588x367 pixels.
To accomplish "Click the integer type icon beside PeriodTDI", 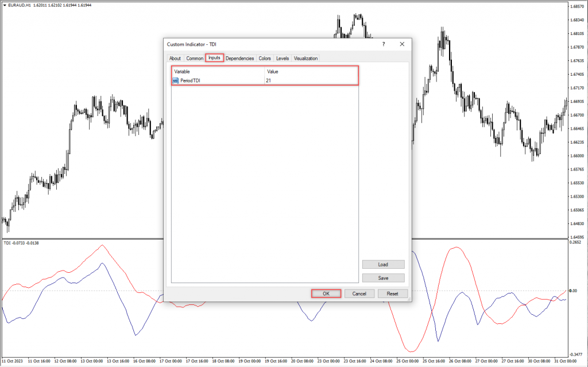I will [176, 80].
